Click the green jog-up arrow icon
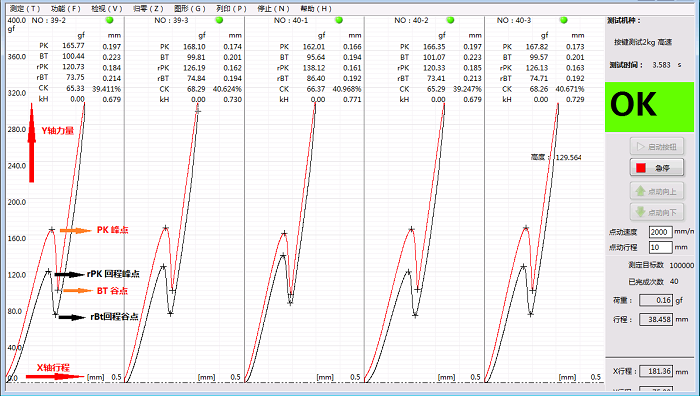Screen dimensions: 700x396 pos(640,191)
